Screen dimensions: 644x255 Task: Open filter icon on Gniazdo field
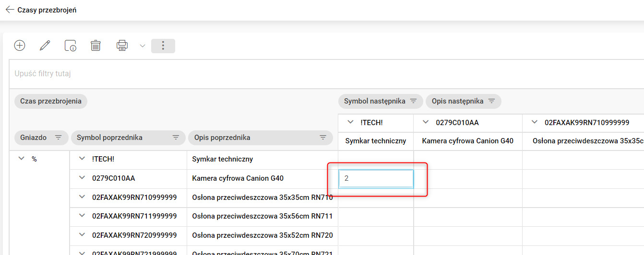pos(58,138)
